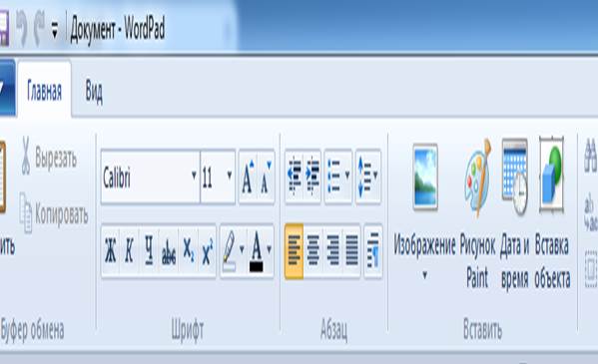Toggle subscript formatting
Screen dimensions: 598x364
(x=189, y=250)
